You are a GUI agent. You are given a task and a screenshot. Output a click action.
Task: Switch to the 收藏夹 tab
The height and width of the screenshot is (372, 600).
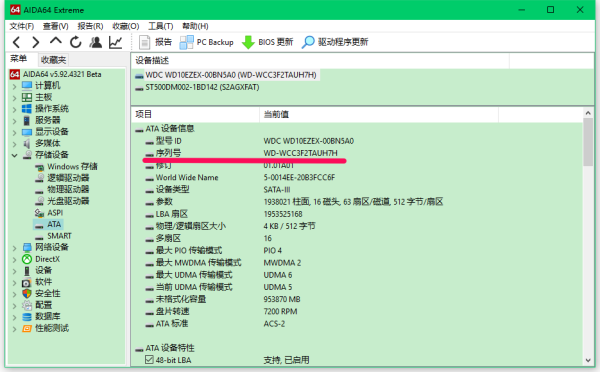(x=54, y=60)
